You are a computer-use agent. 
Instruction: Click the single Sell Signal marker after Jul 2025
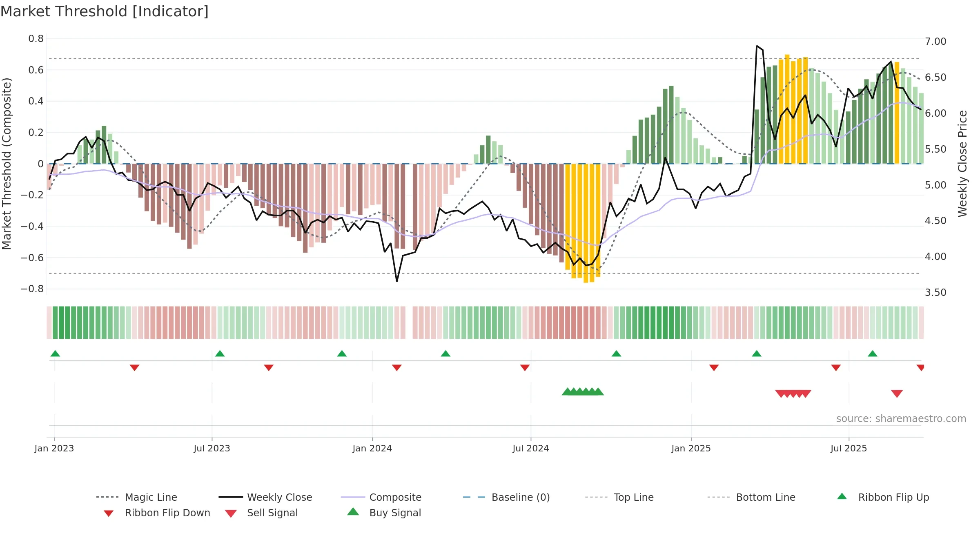[x=897, y=394]
